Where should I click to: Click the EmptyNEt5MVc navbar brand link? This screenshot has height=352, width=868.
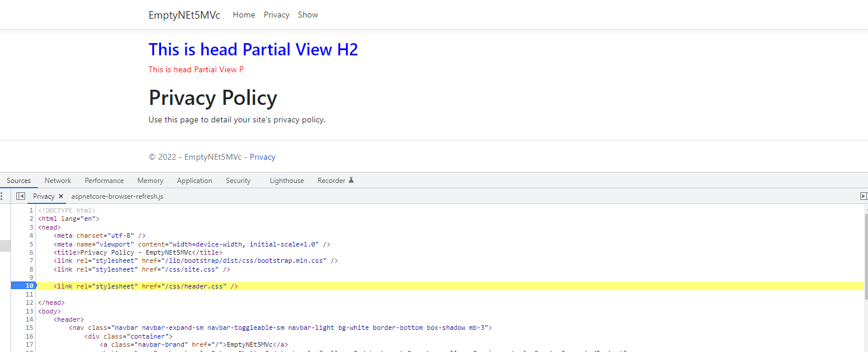click(184, 15)
